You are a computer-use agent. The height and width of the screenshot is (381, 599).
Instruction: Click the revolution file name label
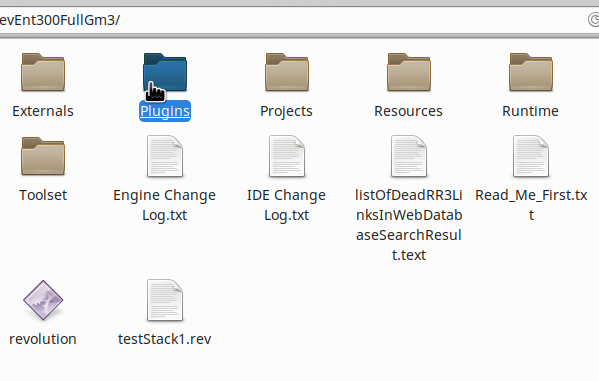43,339
